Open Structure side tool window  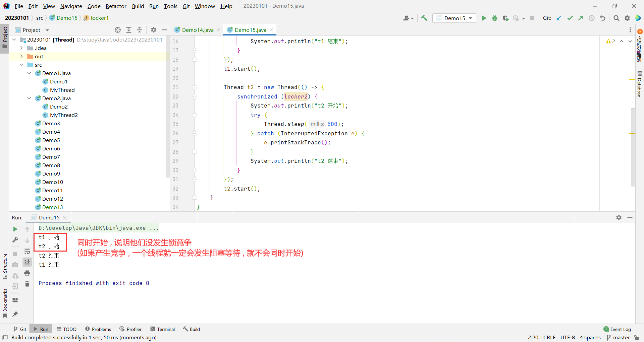click(5, 267)
